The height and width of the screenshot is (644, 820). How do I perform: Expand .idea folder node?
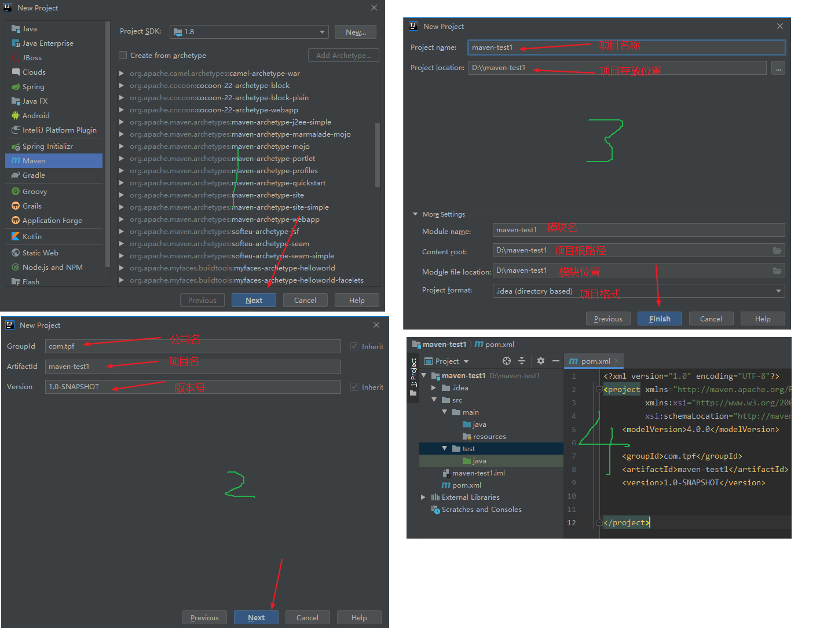(434, 387)
